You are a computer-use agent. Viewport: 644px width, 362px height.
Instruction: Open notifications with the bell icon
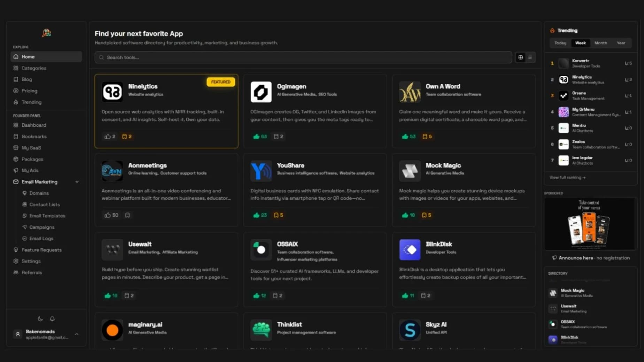(x=52, y=319)
